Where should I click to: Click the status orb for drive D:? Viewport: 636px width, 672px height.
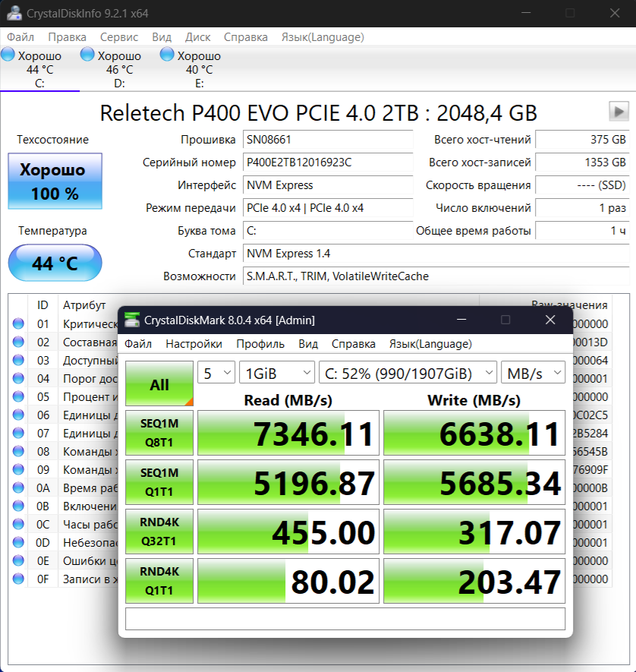[87, 55]
